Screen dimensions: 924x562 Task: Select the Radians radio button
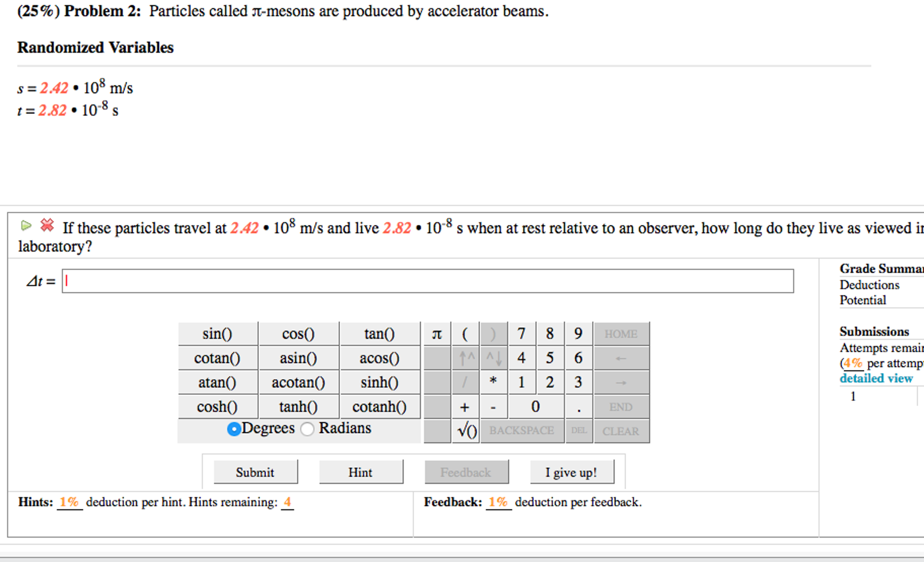[307, 429]
